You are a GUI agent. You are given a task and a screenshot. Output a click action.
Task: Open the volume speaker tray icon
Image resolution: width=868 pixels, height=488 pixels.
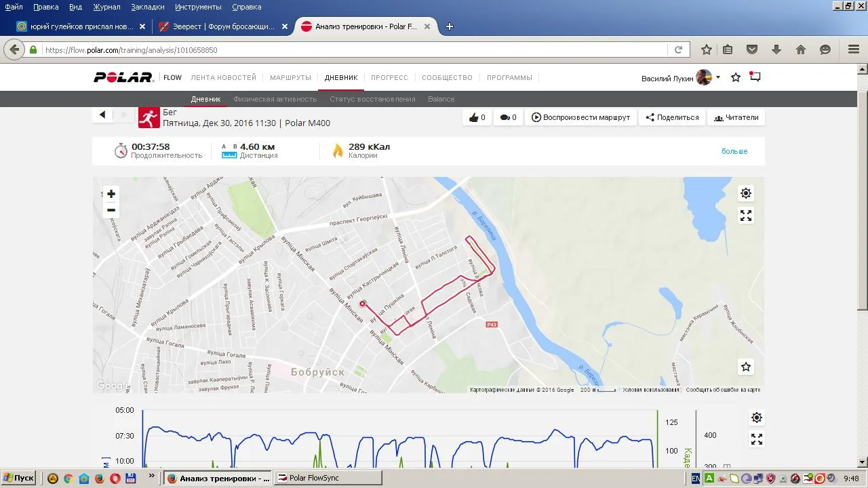[832, 479]
